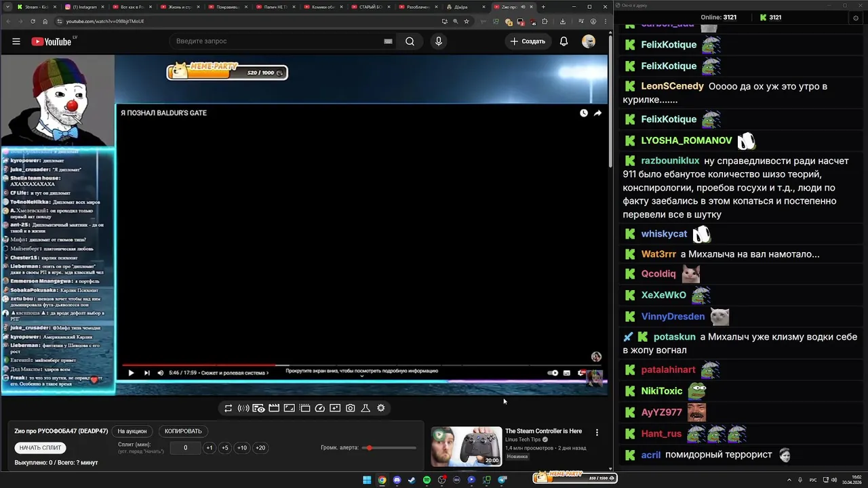Click the clapperboard icon in extension toolbar
868x488 pixels.
coord(274,408)
